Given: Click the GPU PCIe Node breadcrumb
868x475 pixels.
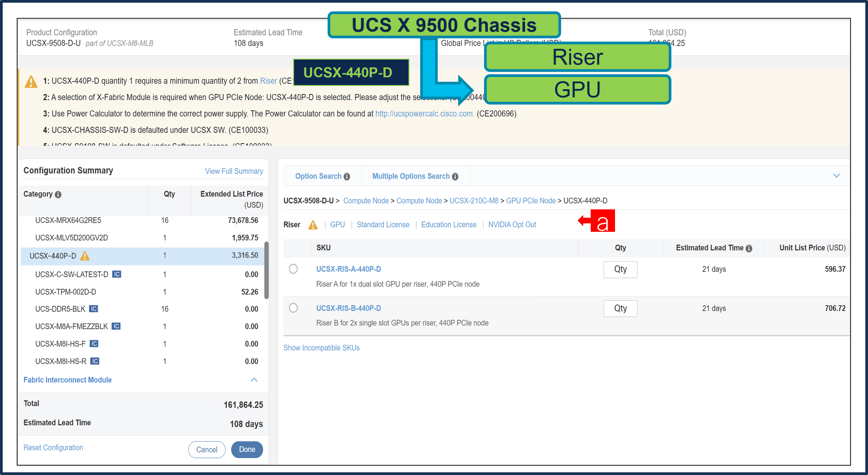Looking at the screenshot, I should click(531, 201).
